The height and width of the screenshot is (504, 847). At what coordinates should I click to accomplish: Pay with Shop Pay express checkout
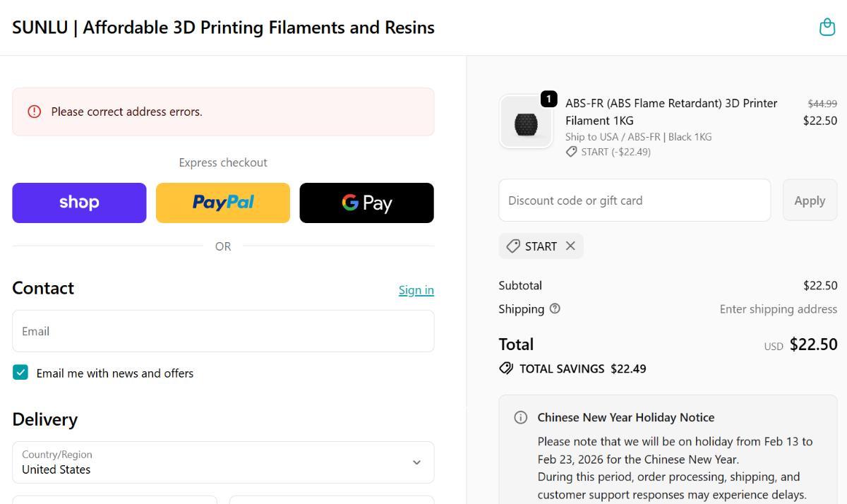click(x=79, y=203)
